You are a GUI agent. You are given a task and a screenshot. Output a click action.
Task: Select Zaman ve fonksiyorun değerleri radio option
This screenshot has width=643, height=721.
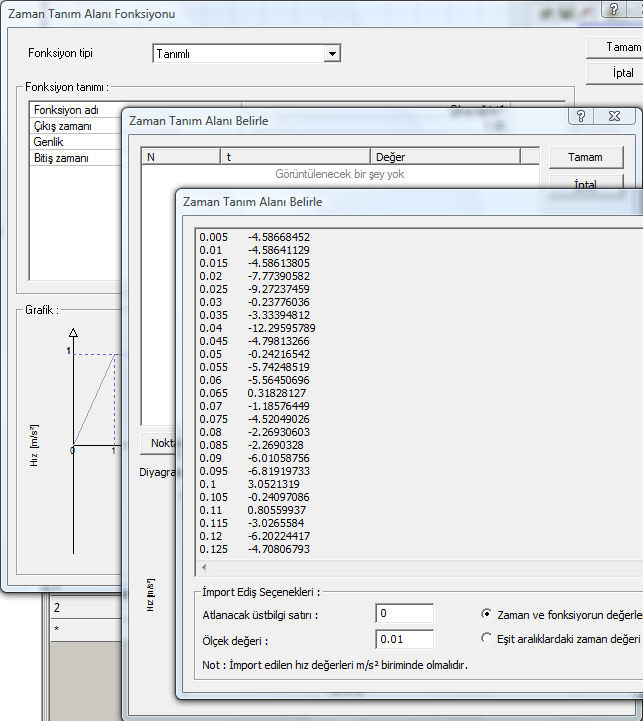[486, 613]
